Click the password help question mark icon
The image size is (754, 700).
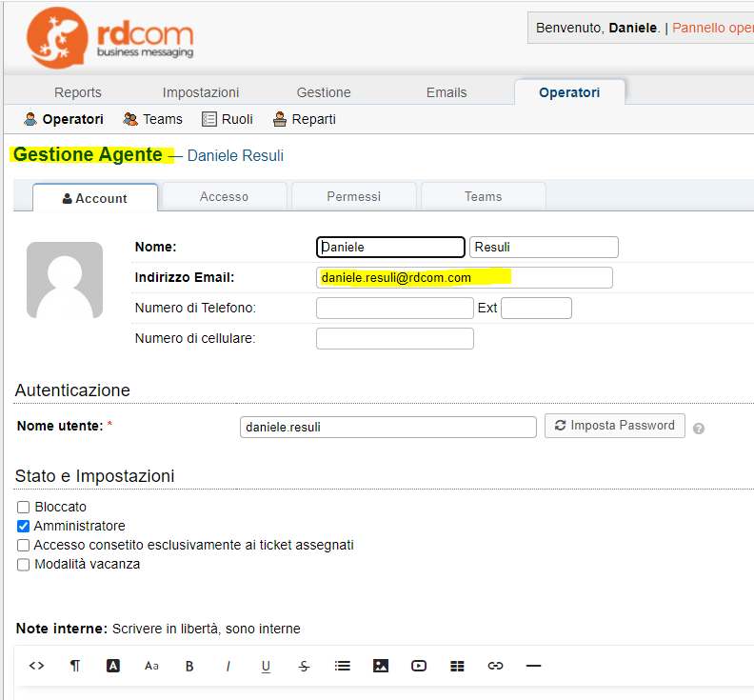(699, 429)
